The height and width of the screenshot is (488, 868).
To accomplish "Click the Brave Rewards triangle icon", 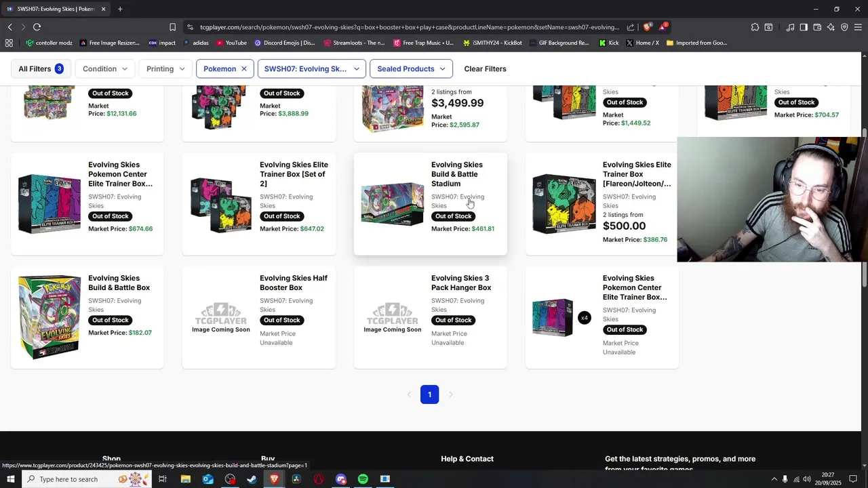I will point(663,27).
